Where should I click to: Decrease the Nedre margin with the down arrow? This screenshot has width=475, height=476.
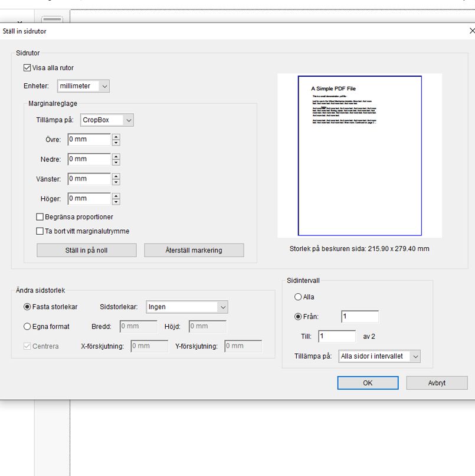(117, 162)
